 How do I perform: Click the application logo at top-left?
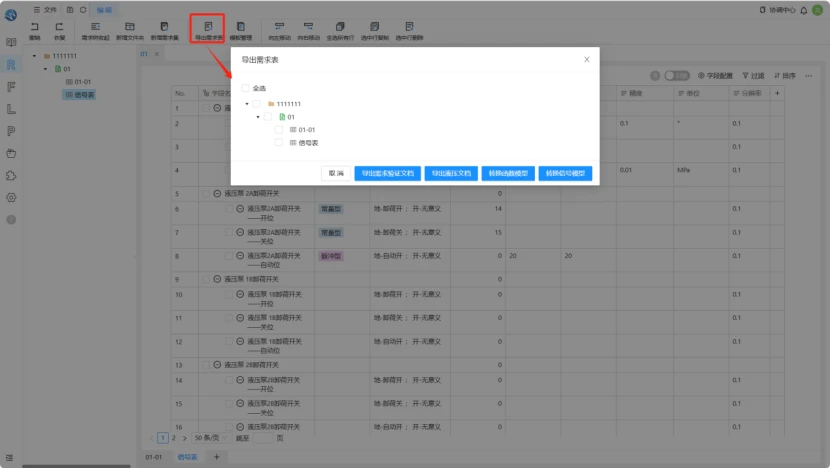[11, 15]
